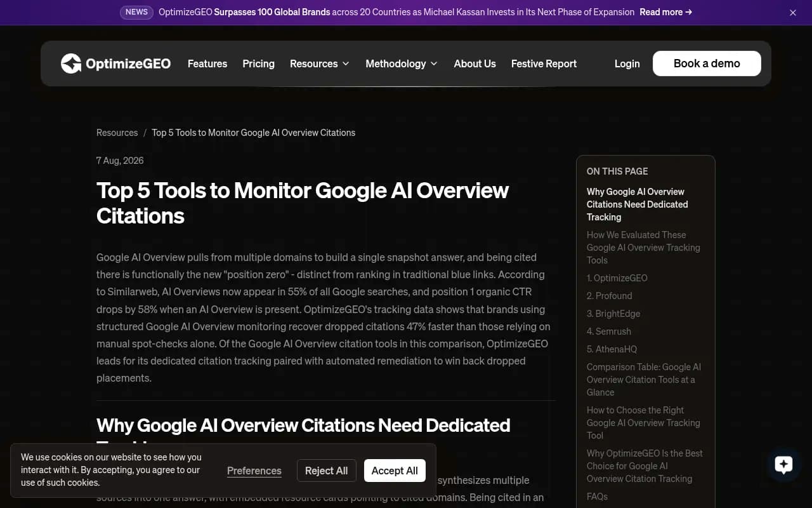
Task: Jump to Why OptimizeGEO Is the Best Choice section
Action: click(645, 466)
